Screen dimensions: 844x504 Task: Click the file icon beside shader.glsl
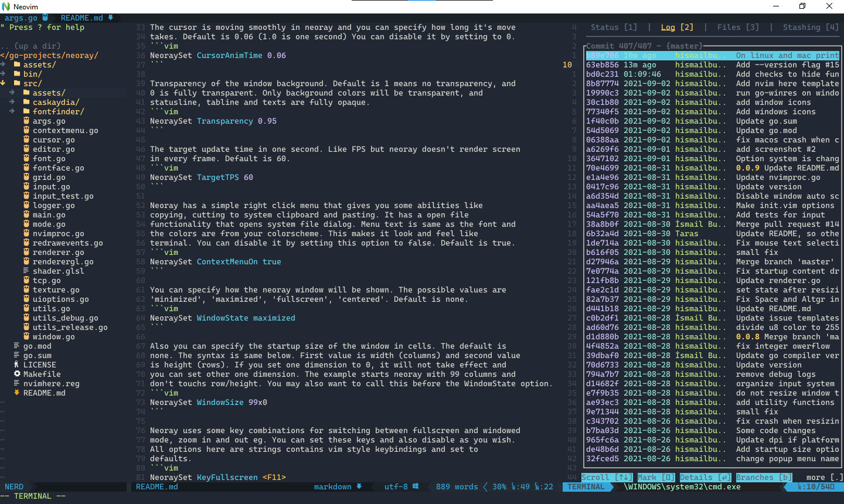tap(26, 271)
